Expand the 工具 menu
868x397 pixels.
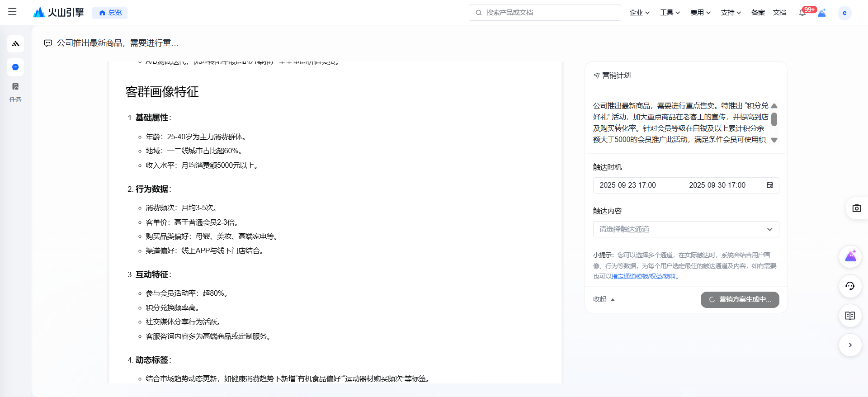pos(670,13)
